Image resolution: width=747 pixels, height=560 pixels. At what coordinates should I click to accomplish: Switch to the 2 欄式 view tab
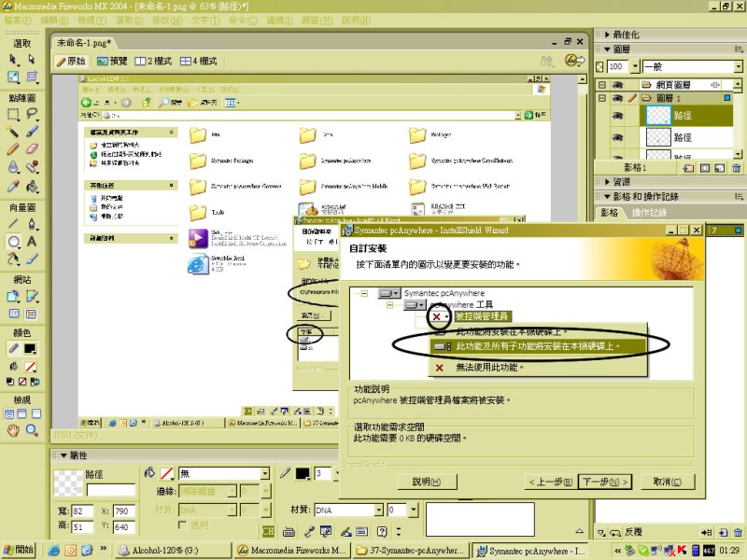pos(153,62)
